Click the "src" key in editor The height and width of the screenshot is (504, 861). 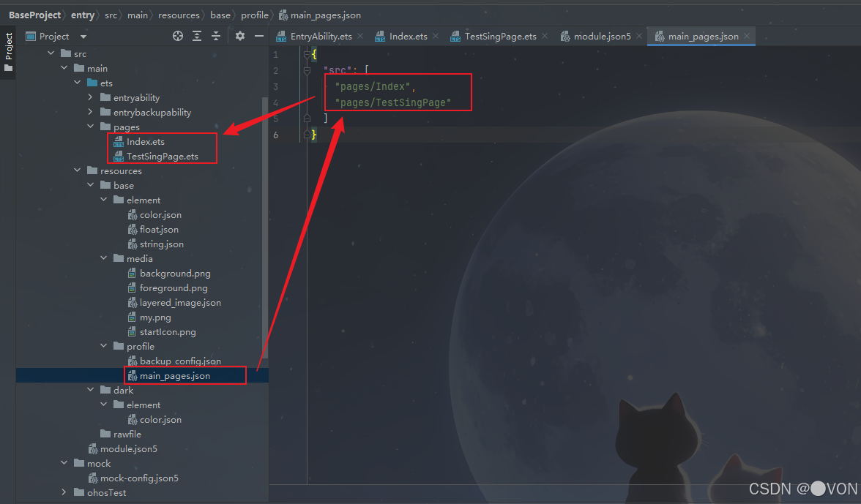[337, 70]
